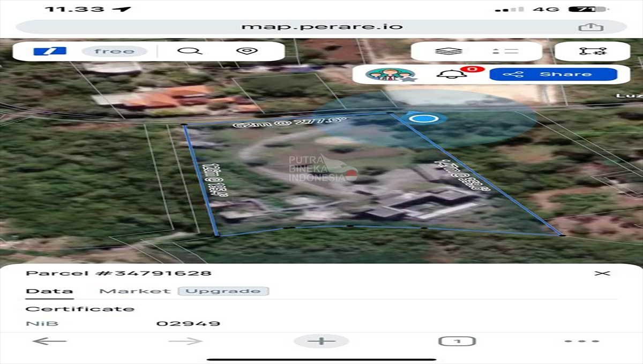Image resolution: width=643 pixels, height=364 pixels.
Task: Select the polygon drawing tool
Action: (x=592, y=51)
